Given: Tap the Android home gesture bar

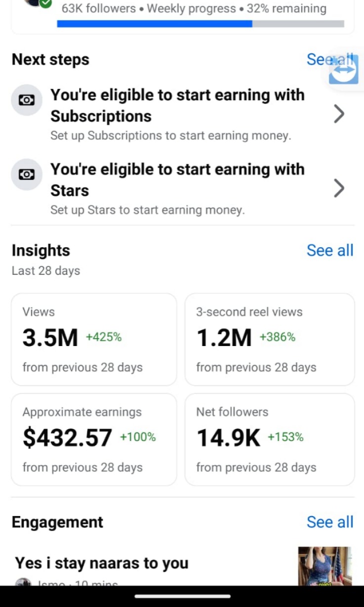Looking at the screenshot, I should (x=182, y=596).
